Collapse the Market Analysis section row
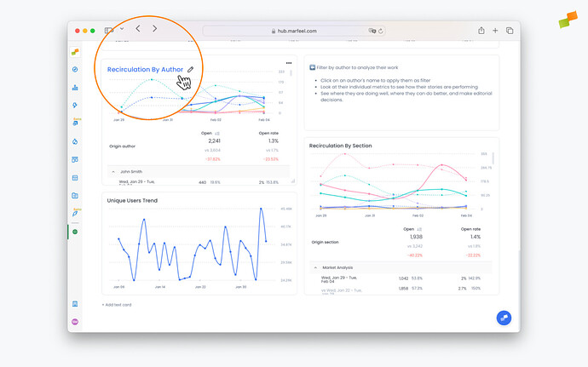The width and height of the screenshot is (588, 367). point(315,267)
